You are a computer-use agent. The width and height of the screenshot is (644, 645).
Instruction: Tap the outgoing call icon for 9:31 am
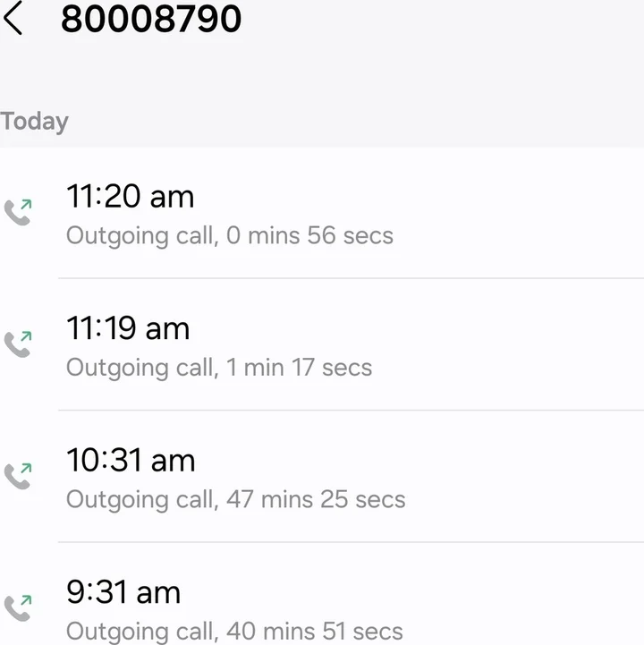[x=18, y=607]
